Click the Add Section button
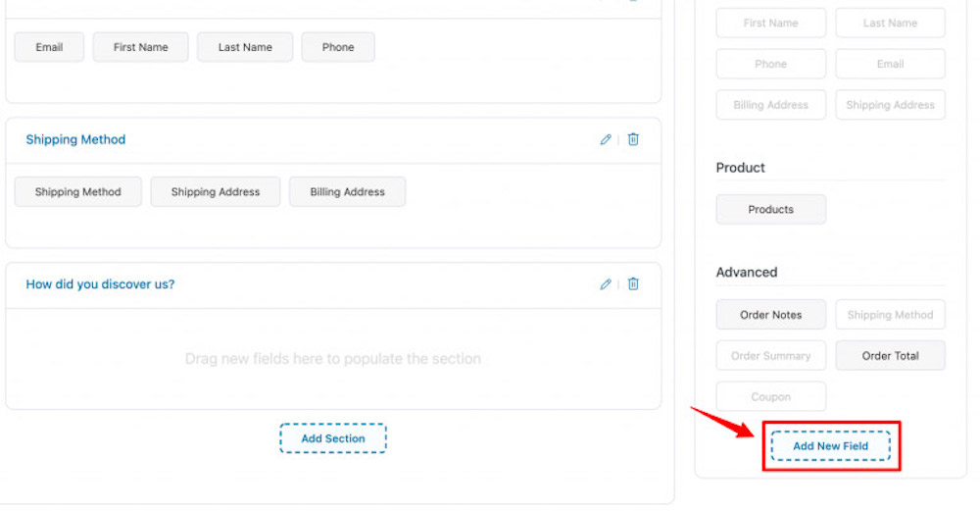The image size is (980, 511). click(333, 438)
